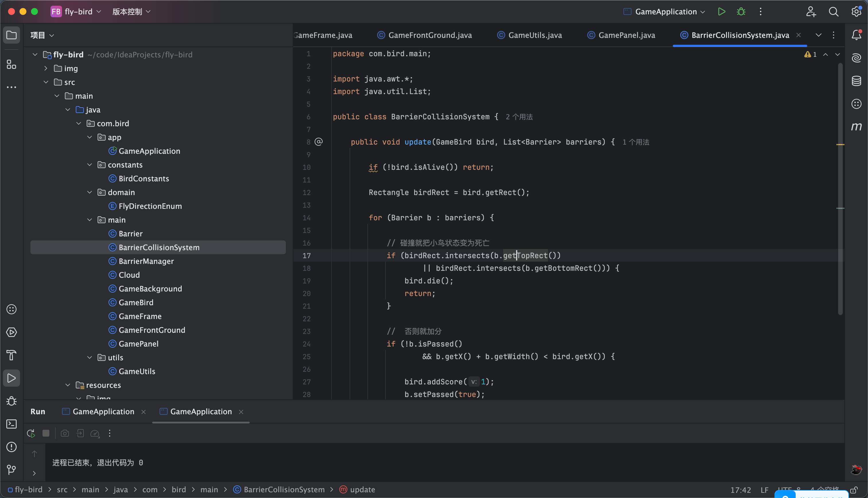
Task: Switch to GamePanel.java tab
Action: (x=621, y=35)
